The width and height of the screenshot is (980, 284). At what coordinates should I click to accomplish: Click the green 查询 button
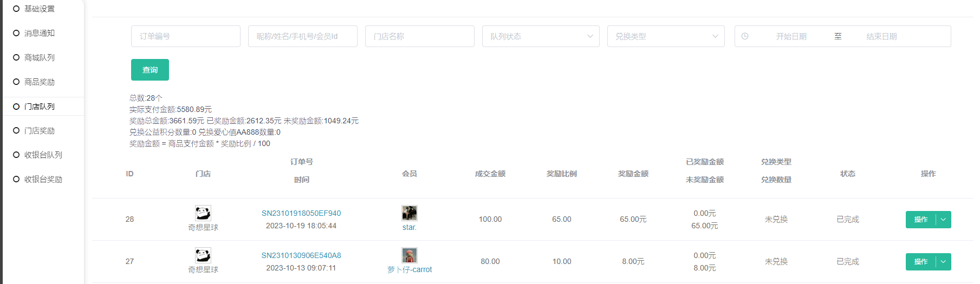click(150, 70)
